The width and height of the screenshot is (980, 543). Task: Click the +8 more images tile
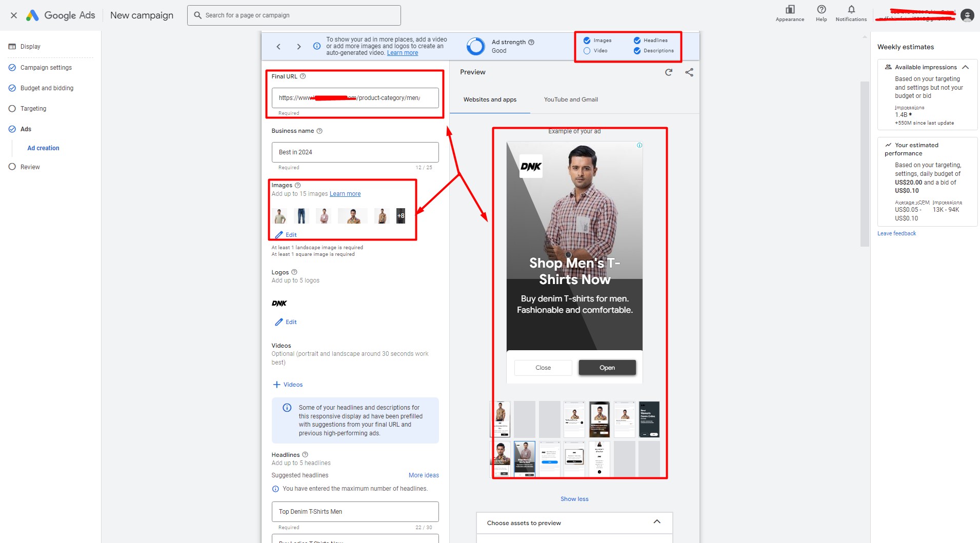[401, 216]
